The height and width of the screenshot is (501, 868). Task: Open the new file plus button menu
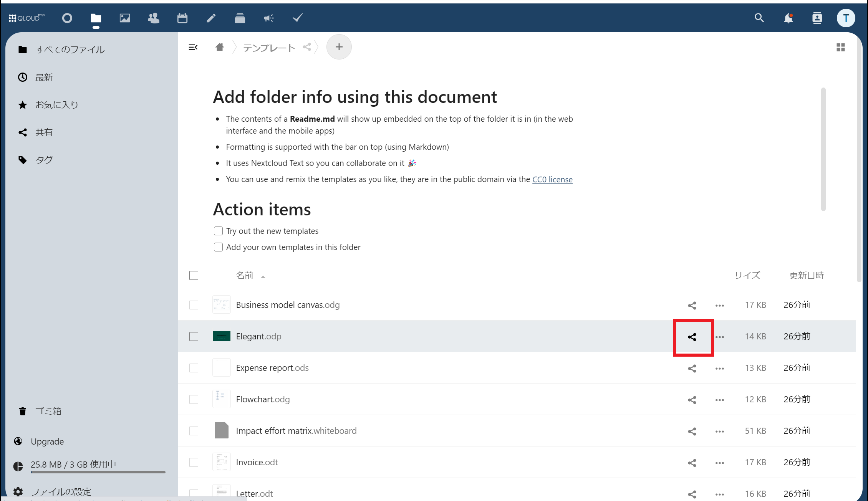point(339,47)
